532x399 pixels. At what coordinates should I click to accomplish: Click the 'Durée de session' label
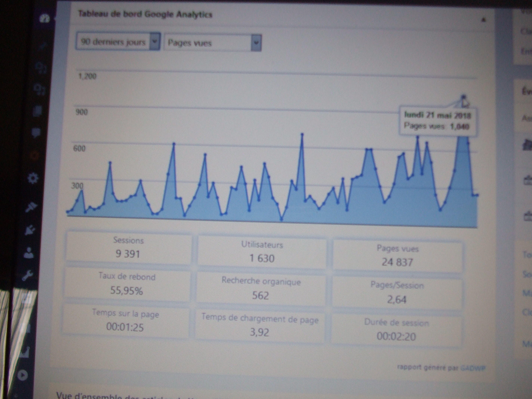[396, 322]
